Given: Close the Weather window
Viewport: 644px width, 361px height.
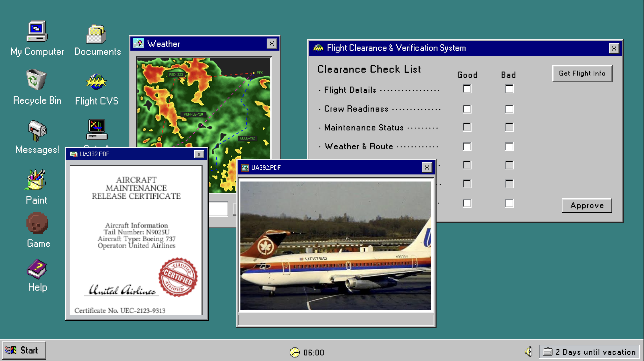Looking at the screenshot, I should (x=272, y=44).
